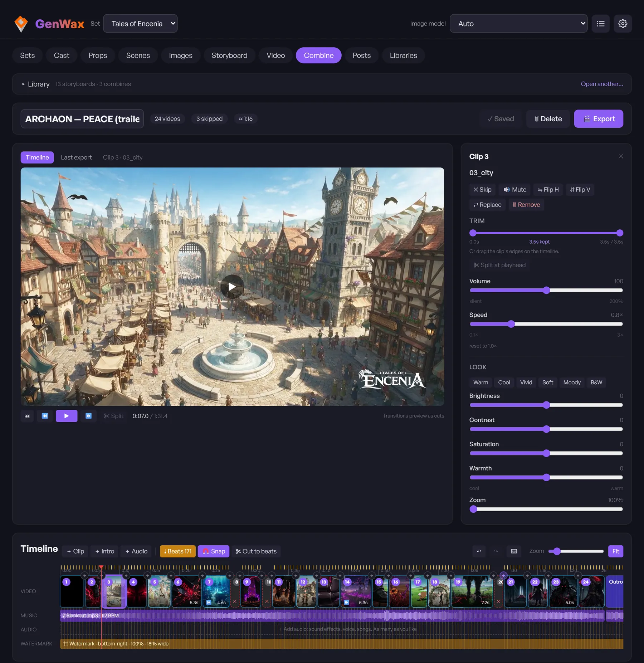Open the settings gear icon

tap(623, 24)
